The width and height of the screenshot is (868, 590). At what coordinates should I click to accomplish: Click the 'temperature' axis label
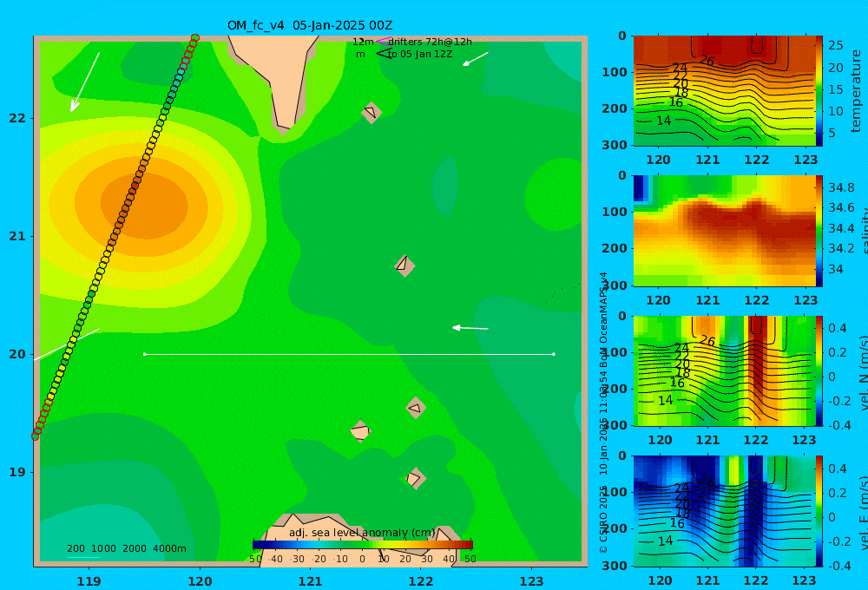(x=857, y=91)
